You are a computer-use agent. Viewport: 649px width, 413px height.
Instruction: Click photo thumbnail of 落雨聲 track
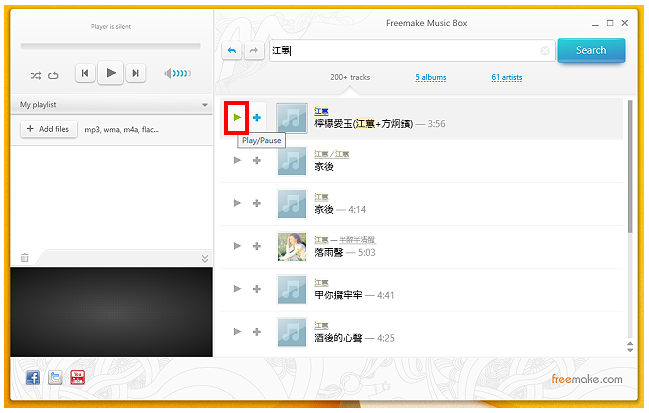(x=292, y=247)
